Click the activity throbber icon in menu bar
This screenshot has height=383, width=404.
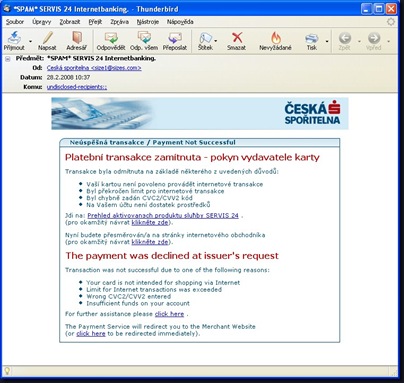click(391, 22)
